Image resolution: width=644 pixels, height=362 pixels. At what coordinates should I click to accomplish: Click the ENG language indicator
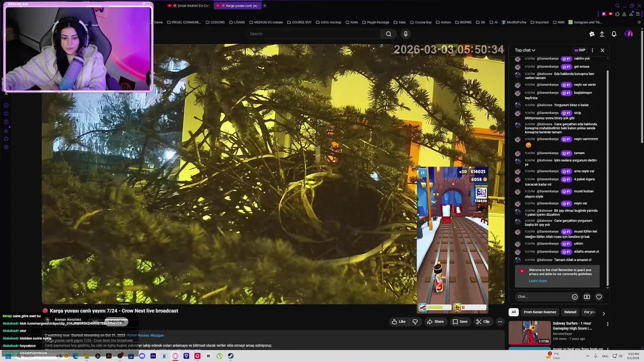pos(605,356)
